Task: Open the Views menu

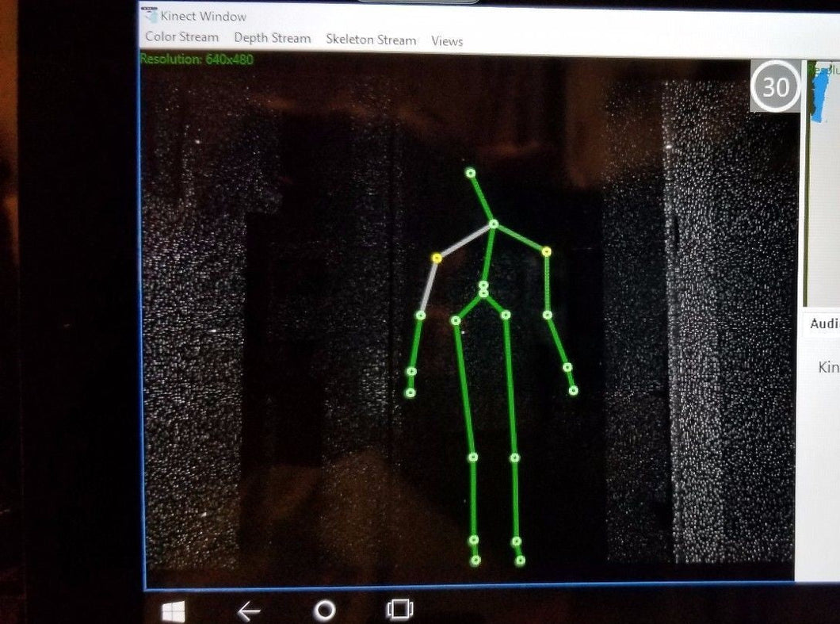Action: point(447,41)
